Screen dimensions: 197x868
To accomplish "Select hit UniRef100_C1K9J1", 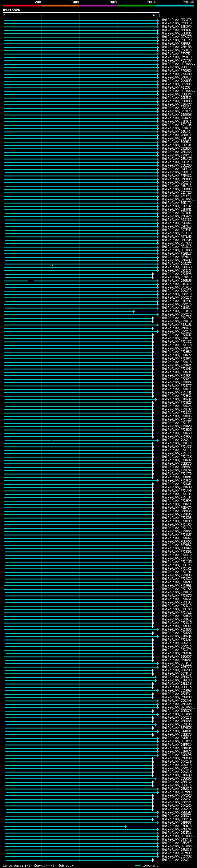I will [176, 121].
